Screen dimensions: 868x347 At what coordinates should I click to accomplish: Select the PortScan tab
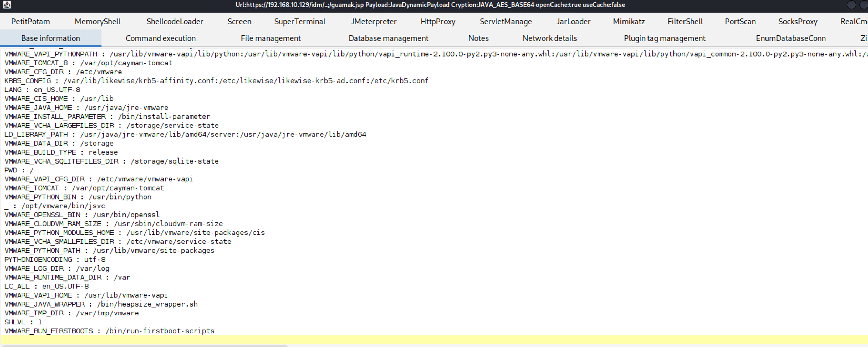(740, 22)
